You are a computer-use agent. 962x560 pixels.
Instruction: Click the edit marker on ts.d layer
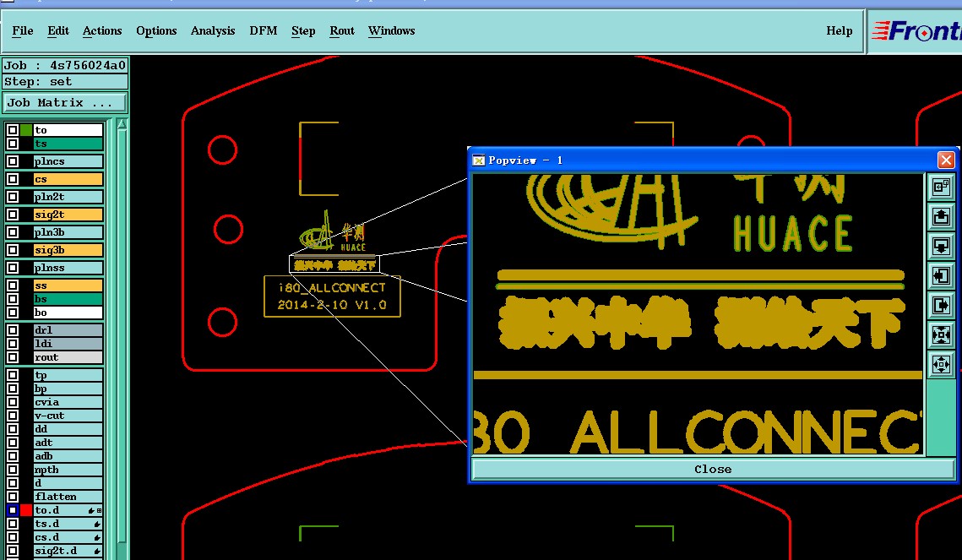pyautogui.click(x=97, y=524)
